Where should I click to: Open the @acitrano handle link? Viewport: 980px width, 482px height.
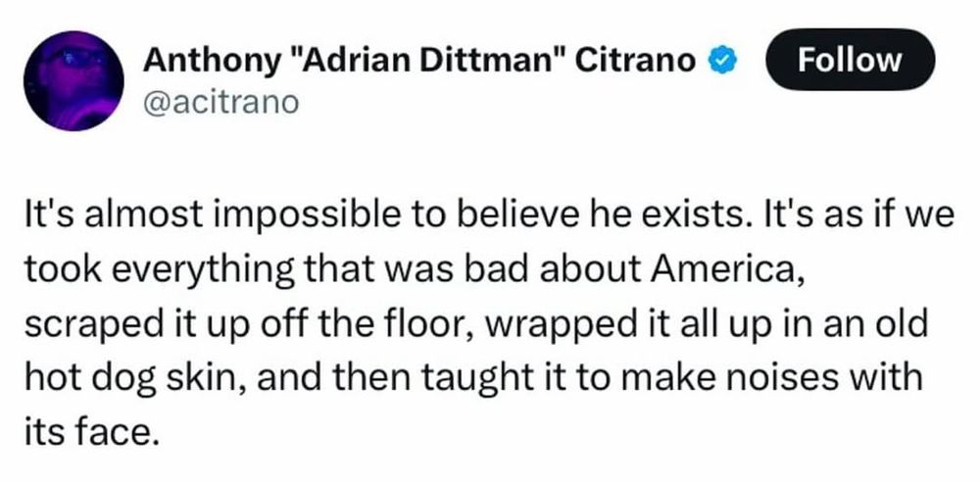click(x=220, y=103)
